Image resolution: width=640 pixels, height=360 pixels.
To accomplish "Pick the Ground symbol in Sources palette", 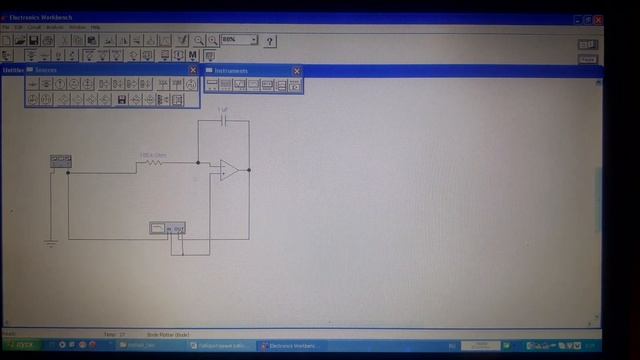I will coord(33,84).
